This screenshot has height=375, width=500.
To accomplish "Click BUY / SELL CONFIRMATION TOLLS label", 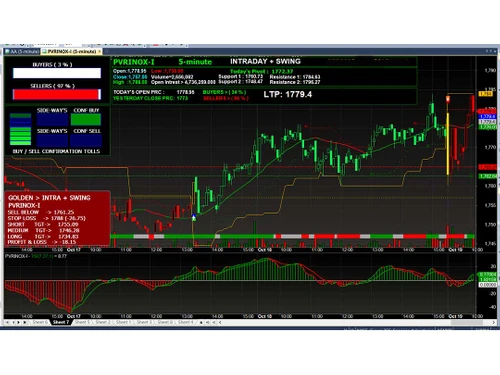I will [56, 151].
